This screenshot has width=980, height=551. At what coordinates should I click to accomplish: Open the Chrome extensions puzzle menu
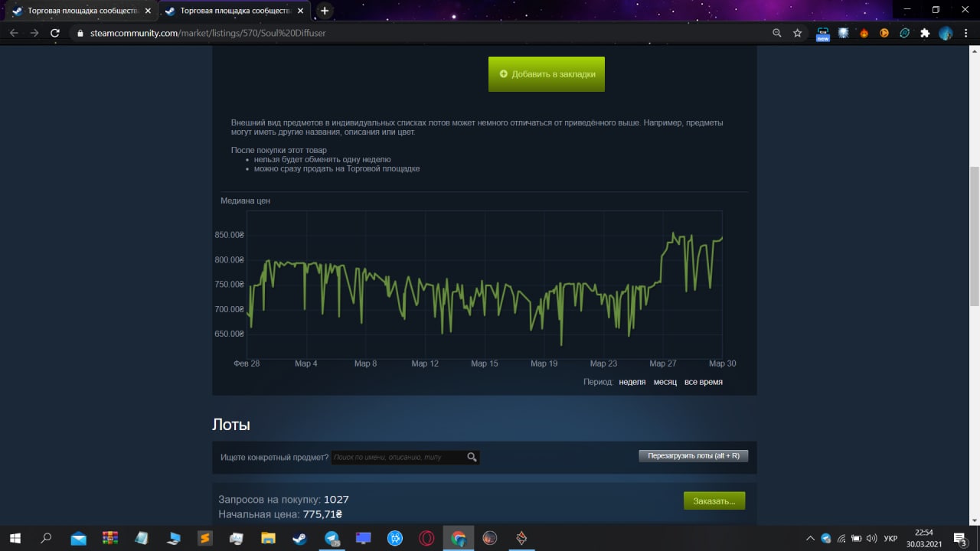pyautogui.click(x=925, y=33)
